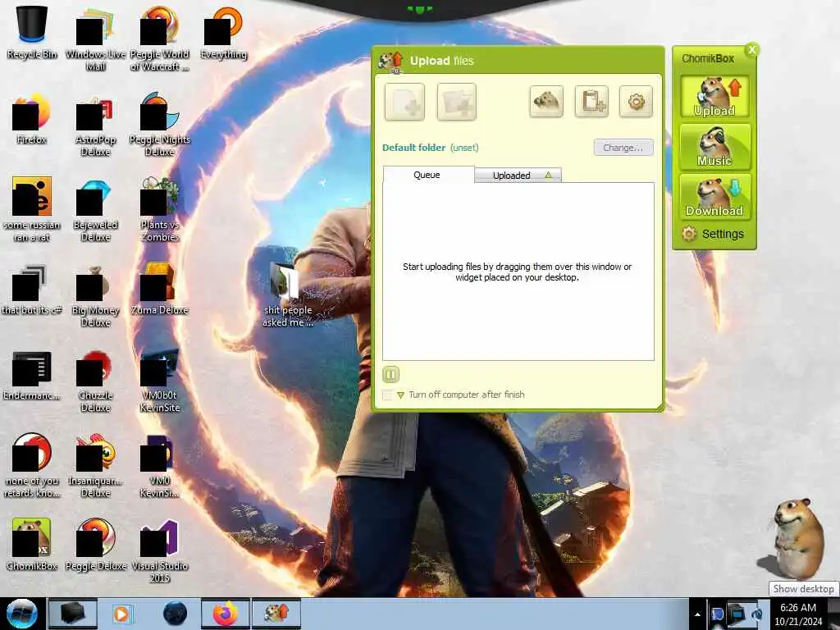Select the Chuzzle Deluxe desktop icon
Image resolution: width=840 pixels, height=630 pixels.
click(x=95, y=381)
